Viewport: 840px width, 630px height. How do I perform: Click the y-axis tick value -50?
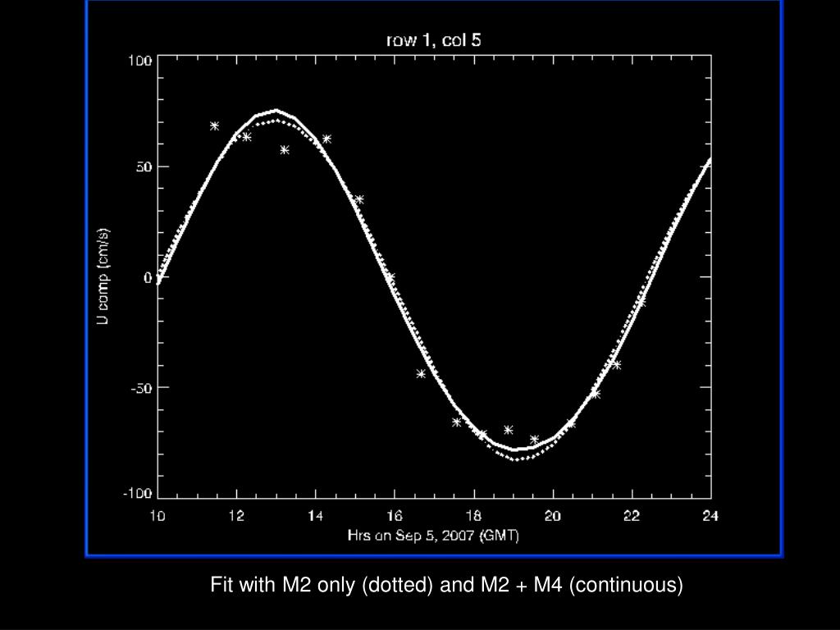[142, 388]
